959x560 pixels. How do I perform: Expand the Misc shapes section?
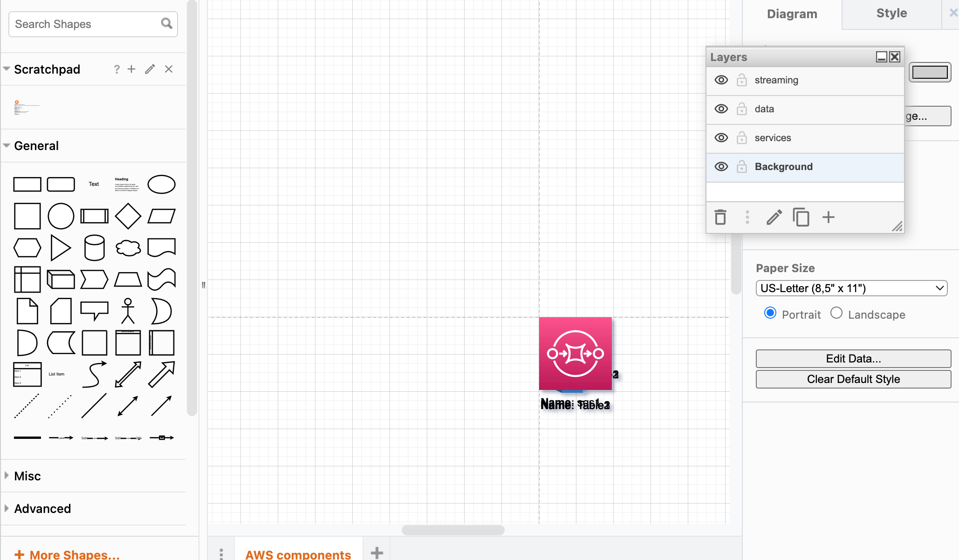coord(7,476)
